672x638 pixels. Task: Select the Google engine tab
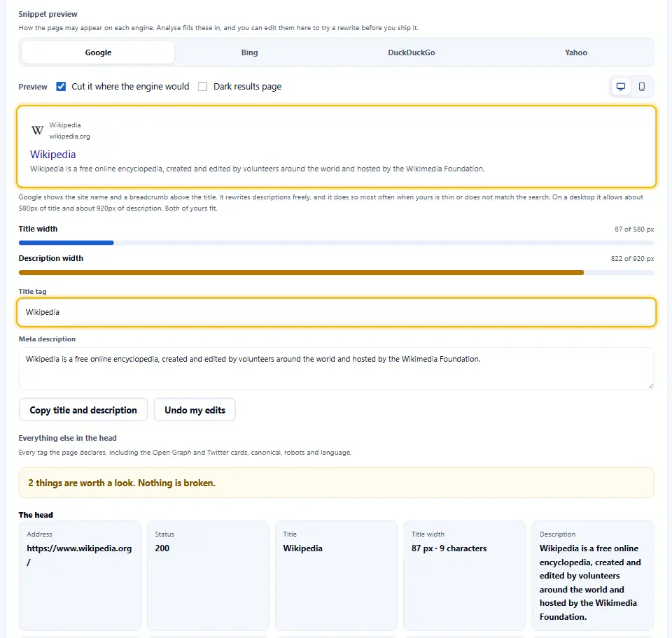[98, 52]
